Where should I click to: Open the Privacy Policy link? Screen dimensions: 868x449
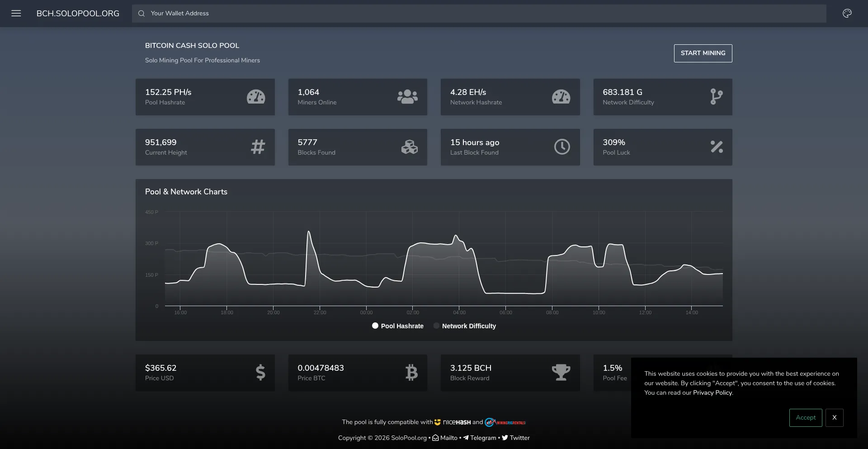pos(712,392)
